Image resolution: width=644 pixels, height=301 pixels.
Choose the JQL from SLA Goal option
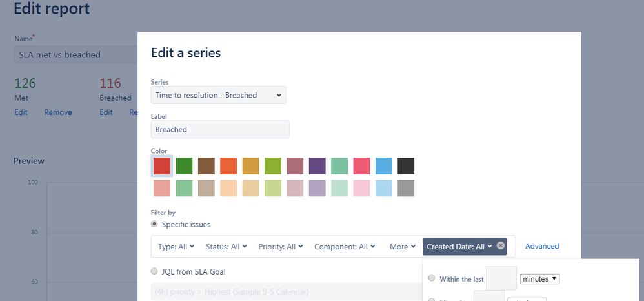(x=154, y=271)
